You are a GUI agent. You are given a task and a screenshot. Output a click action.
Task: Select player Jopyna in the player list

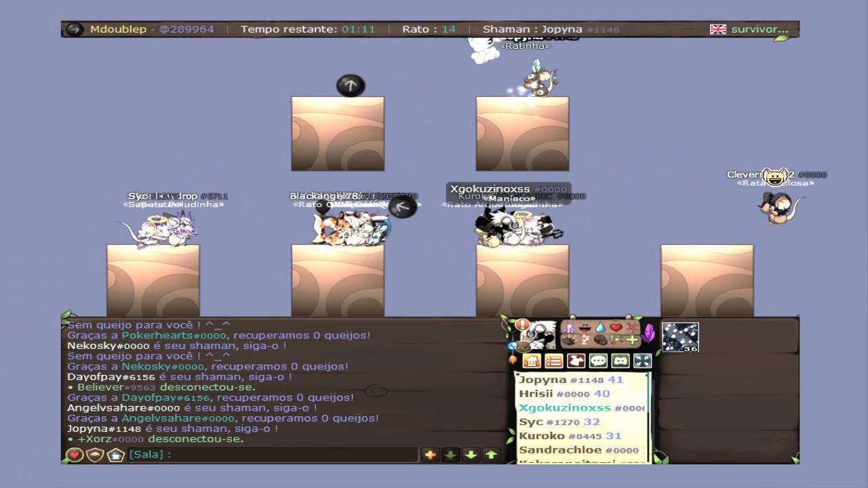541,380
